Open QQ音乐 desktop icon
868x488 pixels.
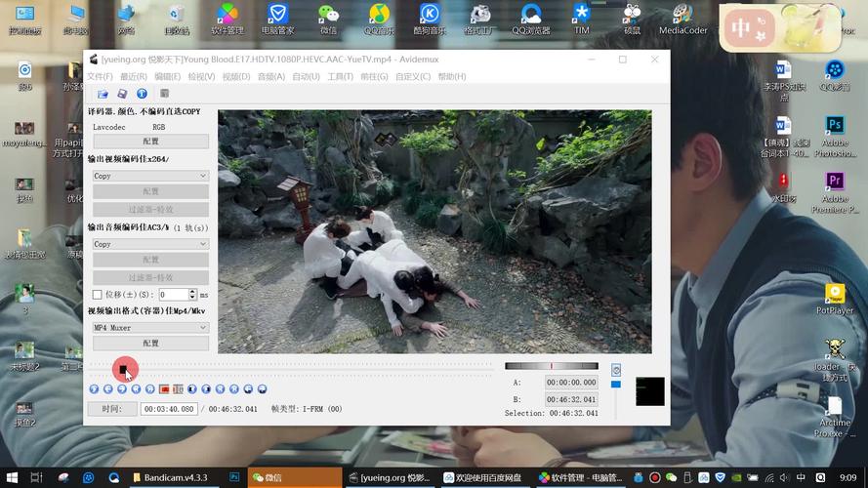[x=379, y=20]
